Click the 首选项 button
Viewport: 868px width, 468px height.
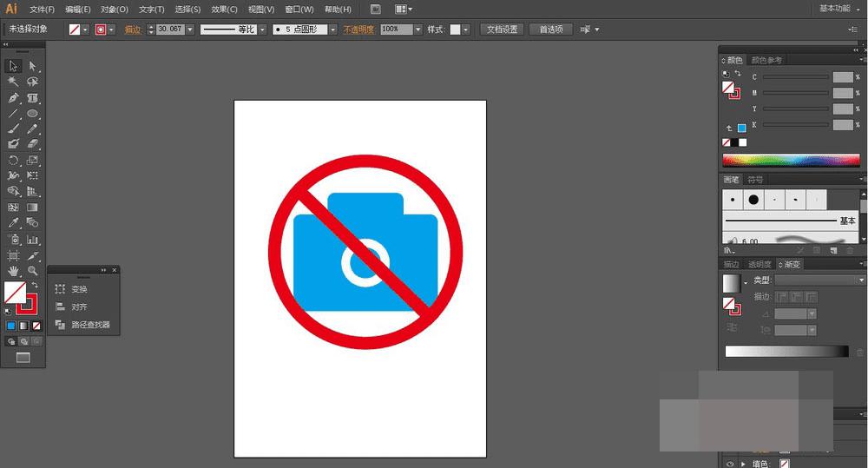point(550,29)
